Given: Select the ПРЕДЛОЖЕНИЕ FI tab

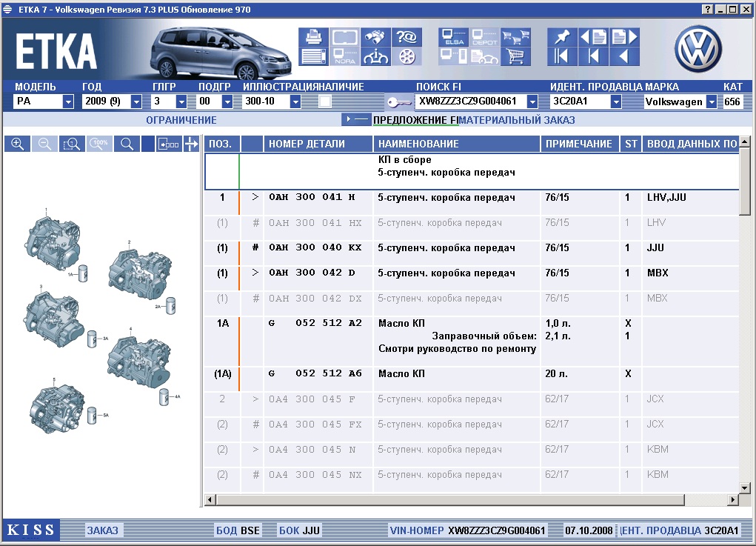Looking at the screenshot, I should 415,120.
